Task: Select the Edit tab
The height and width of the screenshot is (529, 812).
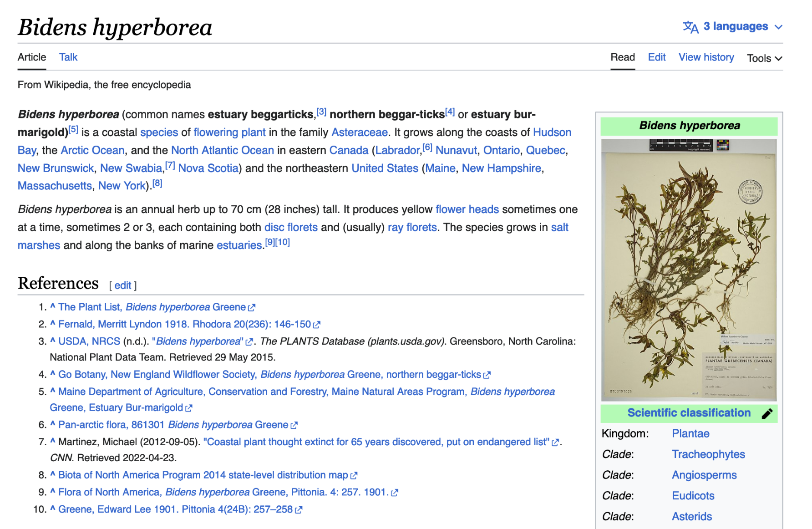Action: [656, 57]
